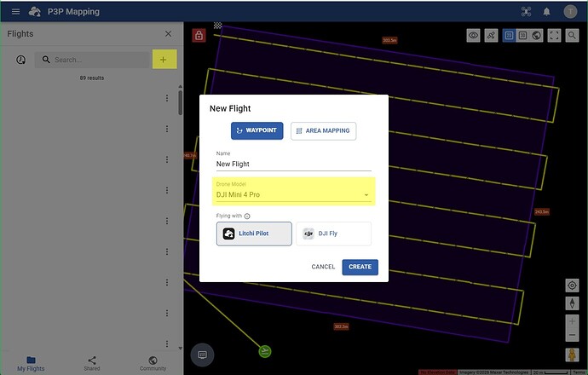Open the Shared tab

pos(92,363)
